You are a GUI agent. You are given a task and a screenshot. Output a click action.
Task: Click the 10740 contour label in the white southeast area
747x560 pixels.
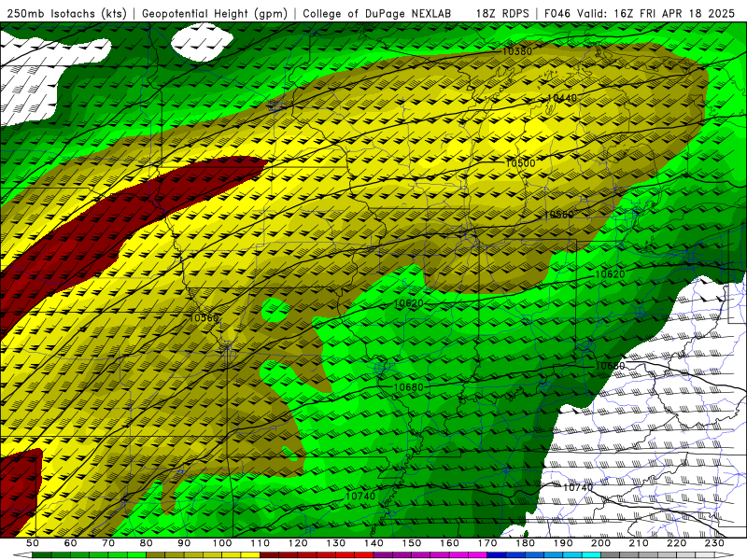point(578,487)
